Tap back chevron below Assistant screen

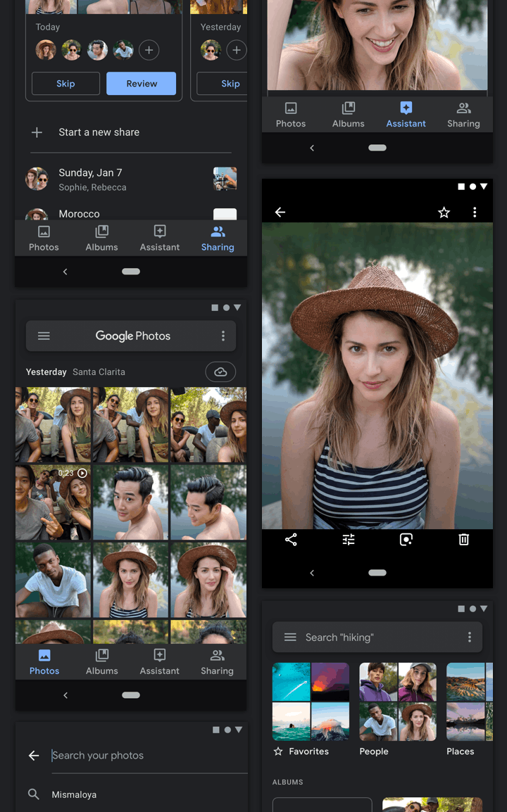pyautogui.click(x=312, y=148)
